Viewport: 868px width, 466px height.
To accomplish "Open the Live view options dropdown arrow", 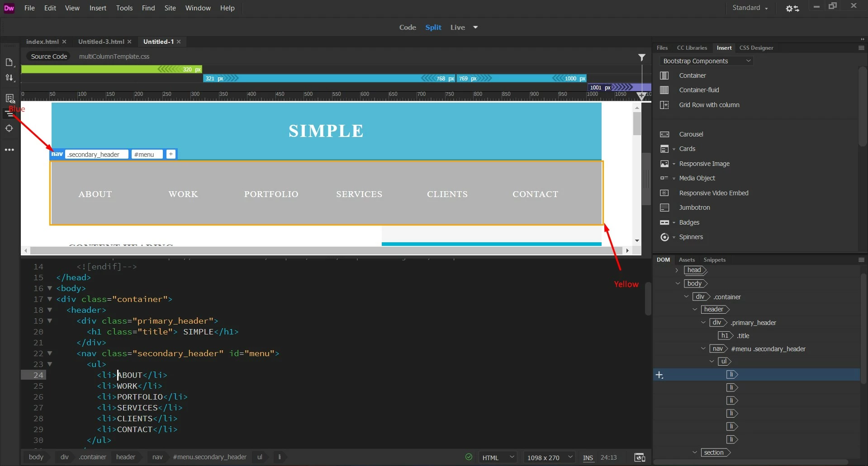I will point(475,28).
